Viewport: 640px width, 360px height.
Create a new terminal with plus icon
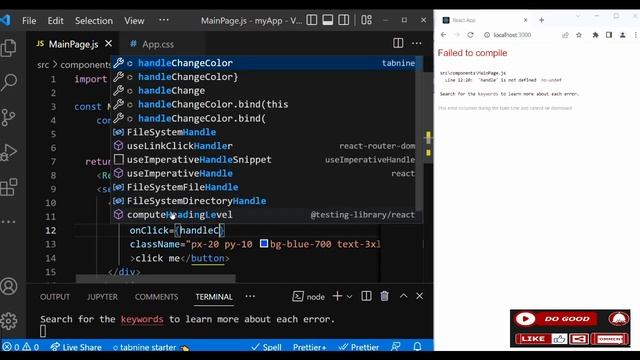(x=337, y=296)
